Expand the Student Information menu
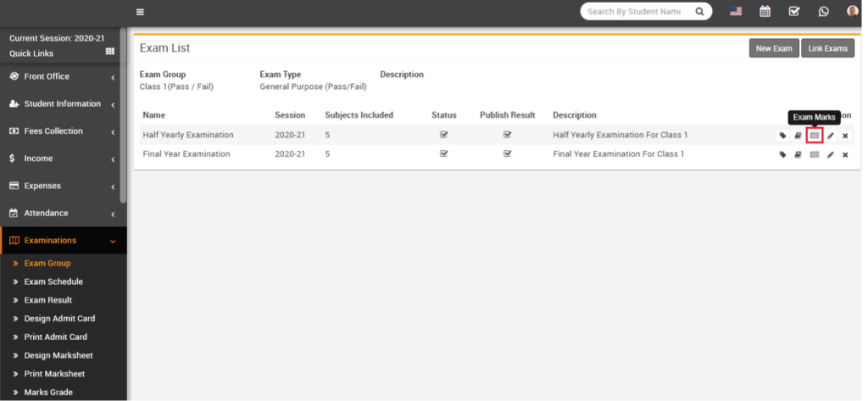Image resolution: width=868 pixels, height=401 pixels. pos(63,103)
